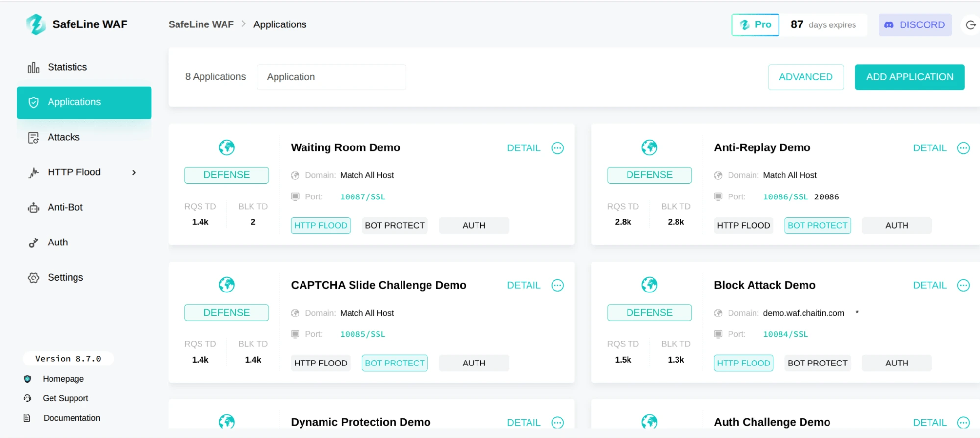Toggle DEFENSE mode for Anti-Replay Demo

(x=650, y=175)
